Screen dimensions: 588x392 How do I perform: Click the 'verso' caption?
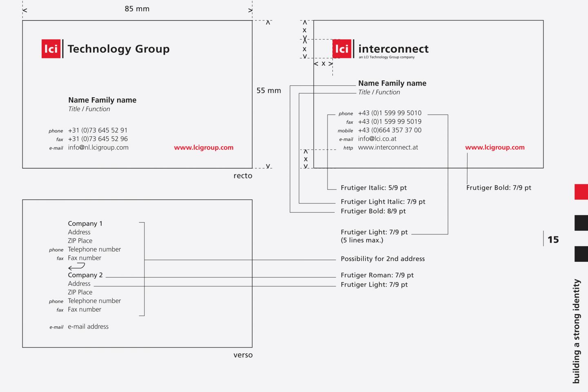[243, 355]
